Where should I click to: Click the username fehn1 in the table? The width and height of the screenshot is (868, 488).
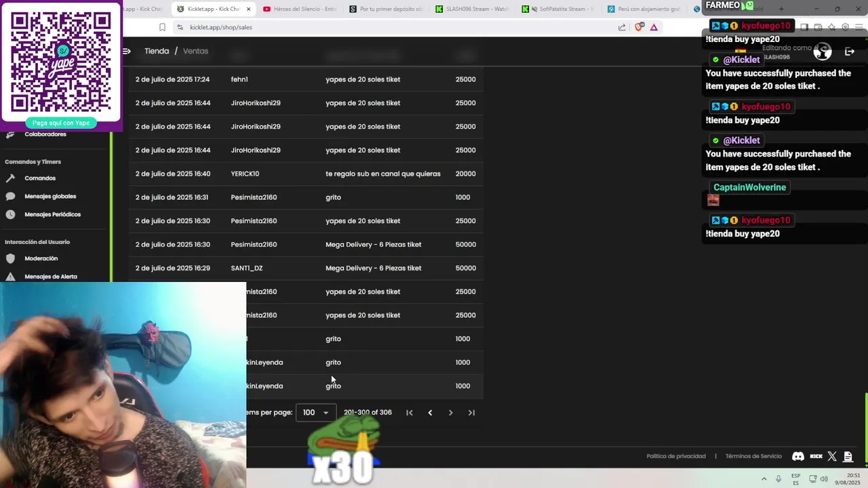(239, 79)
